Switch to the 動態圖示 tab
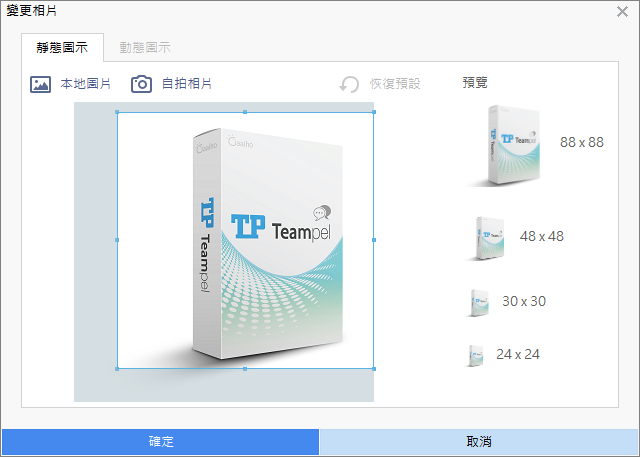This screenshot has width=640, height=457. click(x=145, y=48)
